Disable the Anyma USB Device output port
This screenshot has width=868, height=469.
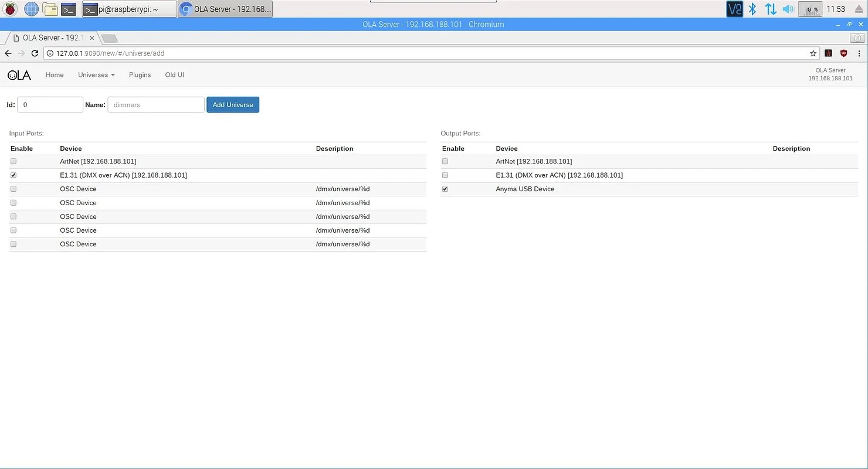coord(445,189)
